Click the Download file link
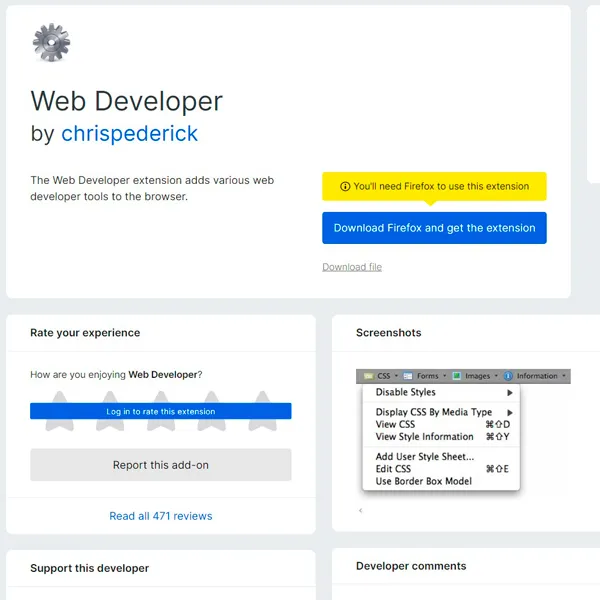Viewport: 600px width, 600px height. pyautogui.click(x=352, y=267)
